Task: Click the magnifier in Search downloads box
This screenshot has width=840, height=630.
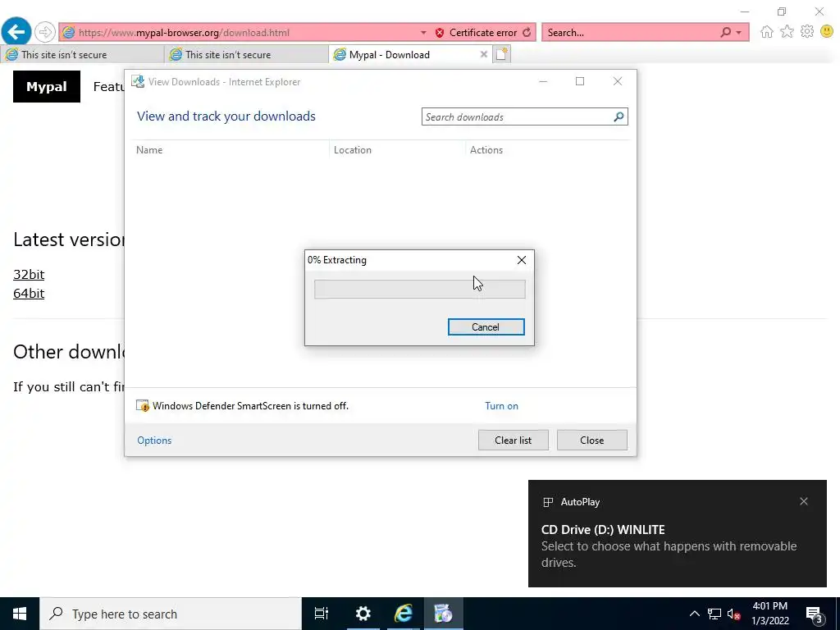Action: [x=619, y=116]
